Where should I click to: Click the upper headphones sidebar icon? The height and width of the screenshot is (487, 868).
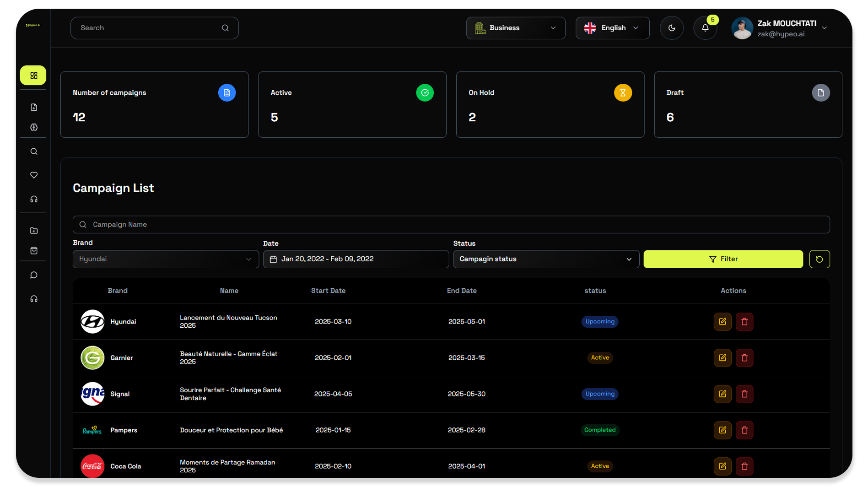(x=34, y=199)
